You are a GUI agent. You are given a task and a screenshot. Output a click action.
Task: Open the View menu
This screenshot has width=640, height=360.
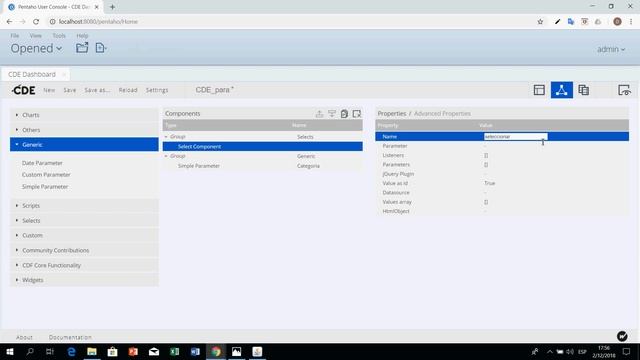coord(36,36)
